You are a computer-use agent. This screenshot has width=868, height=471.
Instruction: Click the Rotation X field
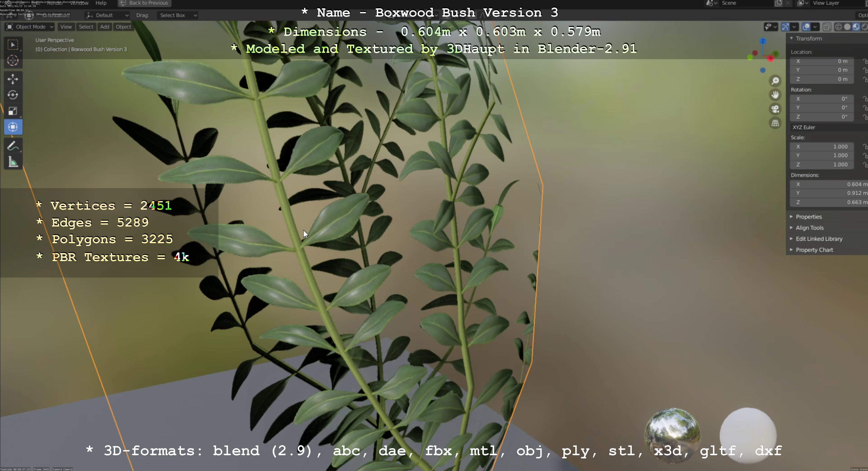[822, 99]
